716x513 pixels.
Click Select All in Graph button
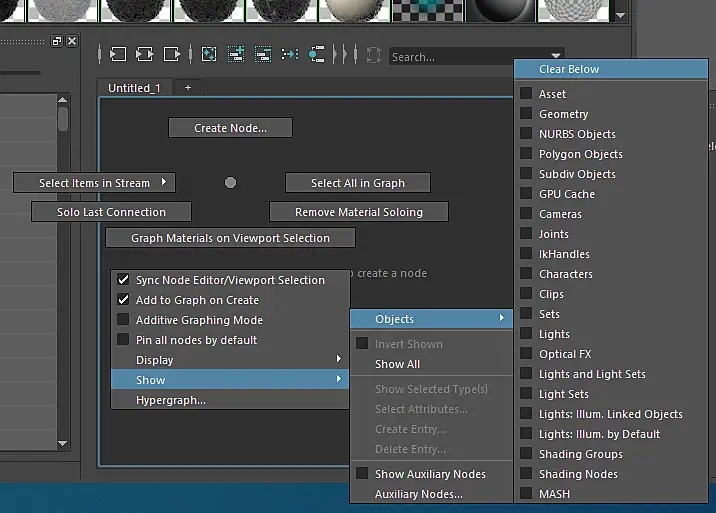click(x=358, y=183)
